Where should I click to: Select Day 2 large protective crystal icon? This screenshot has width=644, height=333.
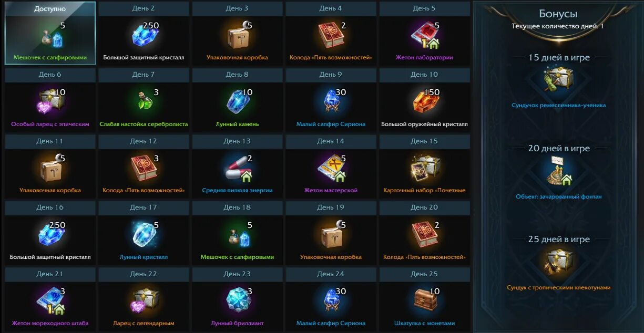click(142, 35)
